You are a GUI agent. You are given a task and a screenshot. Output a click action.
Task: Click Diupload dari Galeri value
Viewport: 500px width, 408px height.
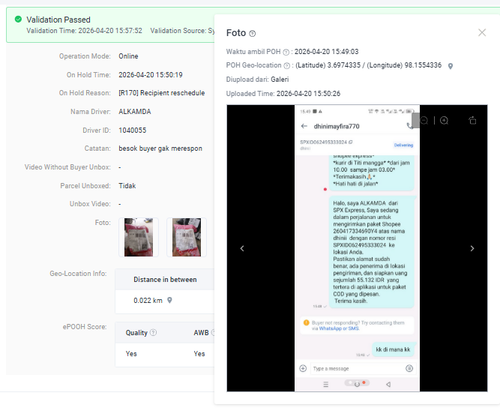280,79
